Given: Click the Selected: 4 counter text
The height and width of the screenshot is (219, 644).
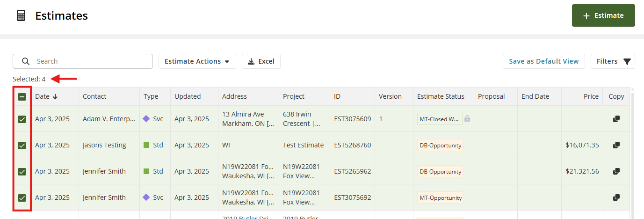Looking at the screenshot, I should pyautogui.click(x=29, y=79).
